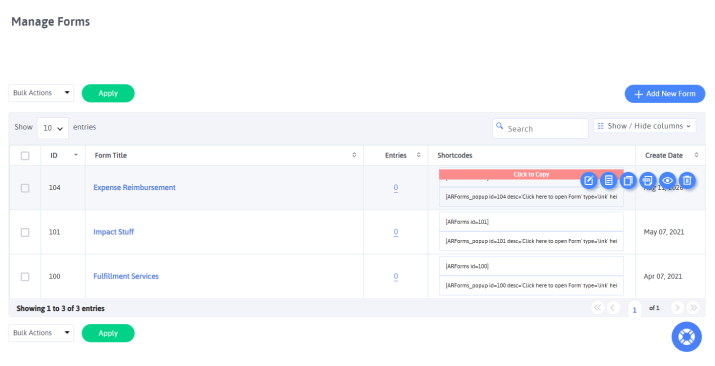Click the May 07, 2021 date cell
The width and height of the screenshot is (715, 366).
coord(664,232)
